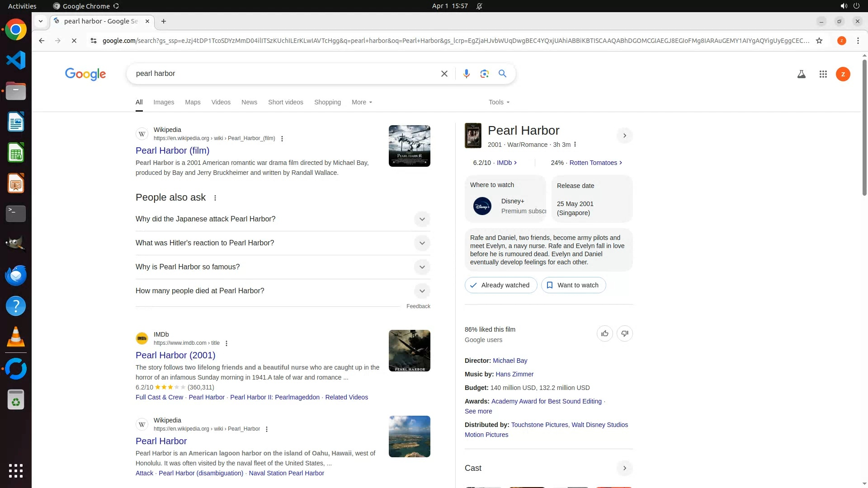Click the voice search microphone icon
This screenshot has height=488, width=868.
pyautogui.click(x=466, y=74)
